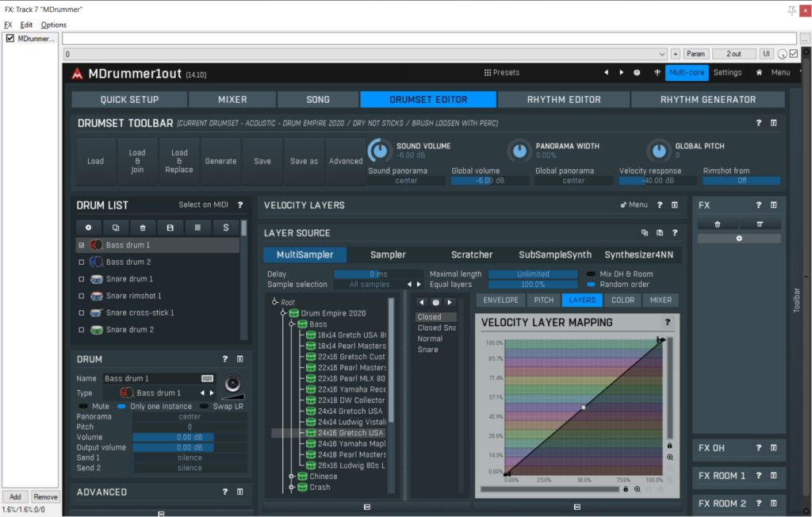Duplicate the selected drum in Drum List
The image size is (812, 517).
pos(116,228)
